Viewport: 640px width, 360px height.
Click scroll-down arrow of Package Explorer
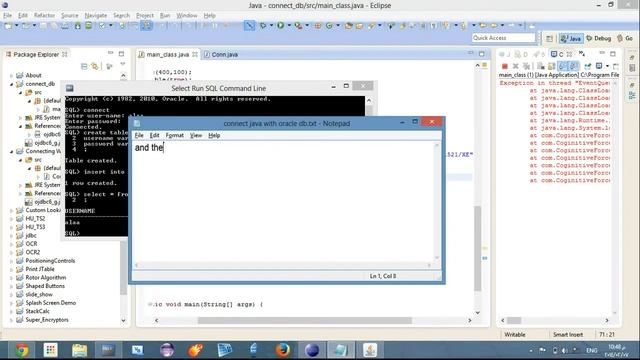tap(123, 320)
